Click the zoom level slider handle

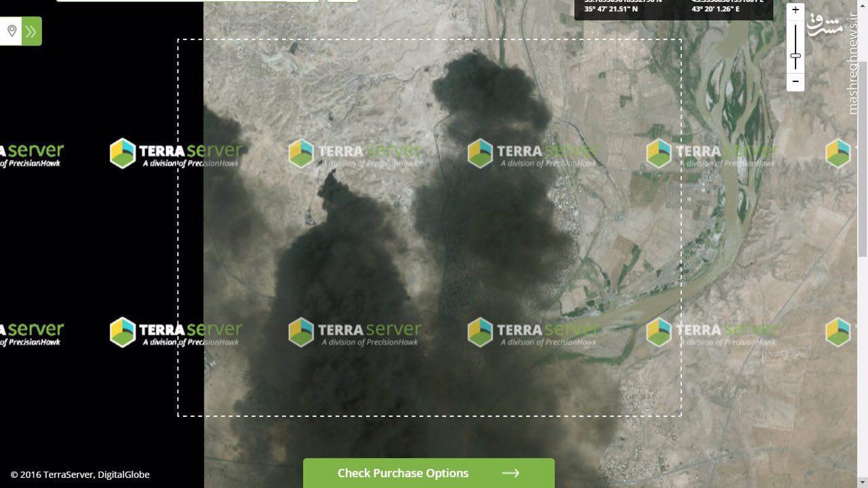pos(795,56)
